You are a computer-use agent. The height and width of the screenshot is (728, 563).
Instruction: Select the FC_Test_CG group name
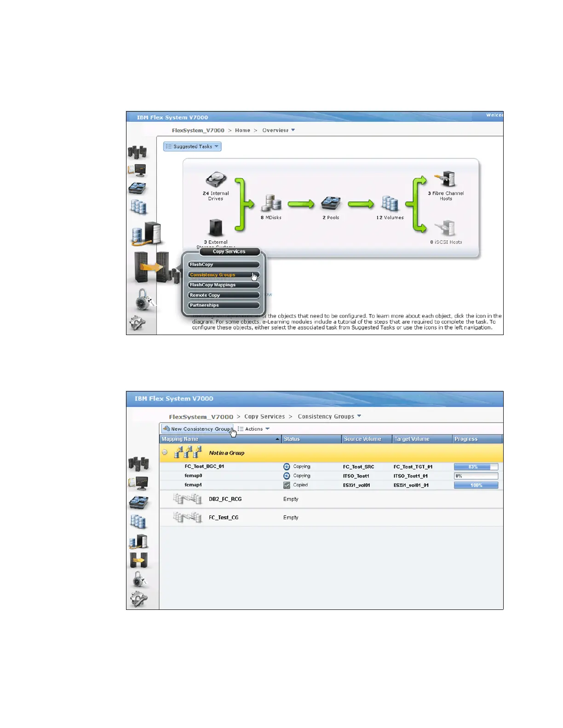224,518
